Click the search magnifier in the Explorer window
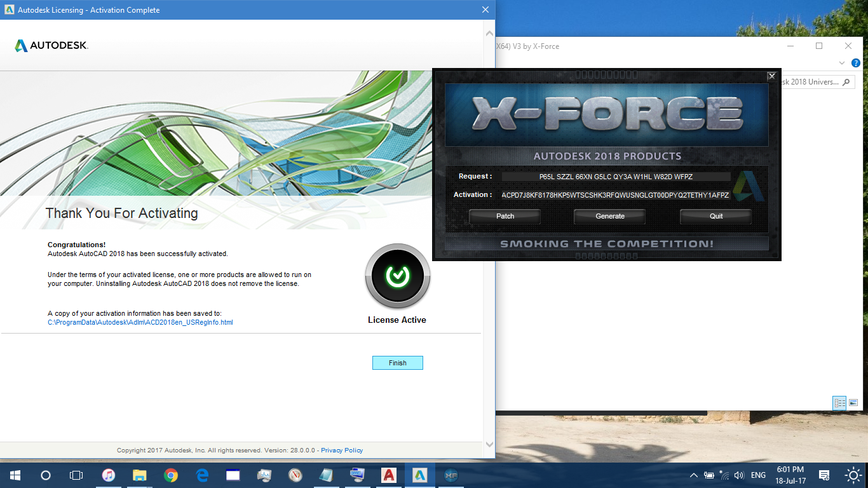 pyautogui.click(x=848, y=82)
